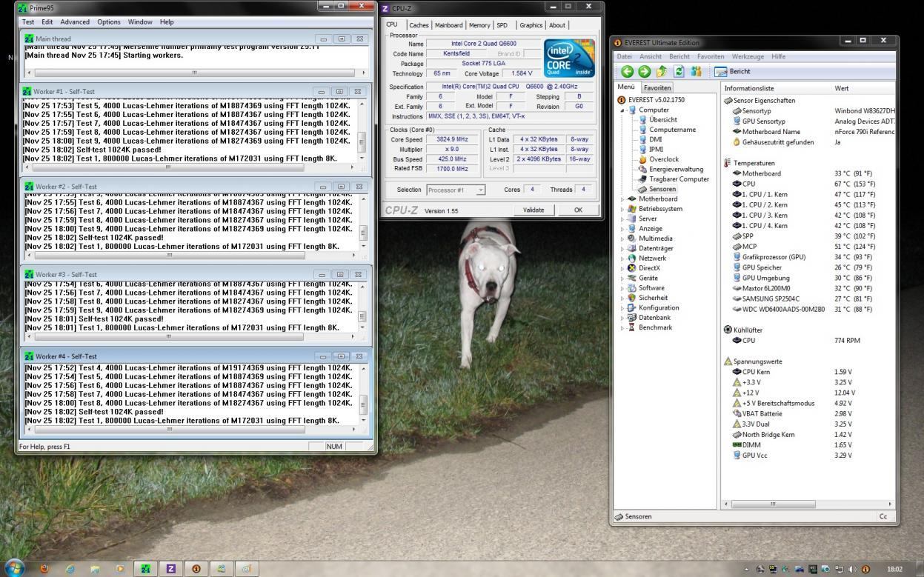Open the Windows Start orb
The image size is (924, 577).
(15, 568)
